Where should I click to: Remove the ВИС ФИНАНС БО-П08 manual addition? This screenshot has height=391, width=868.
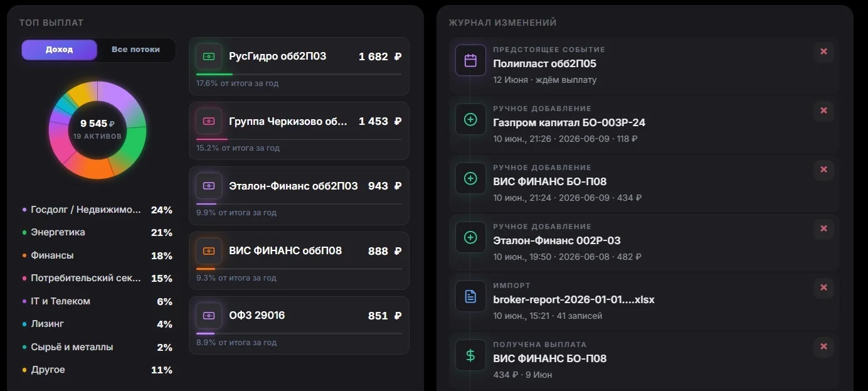(823, 169)
